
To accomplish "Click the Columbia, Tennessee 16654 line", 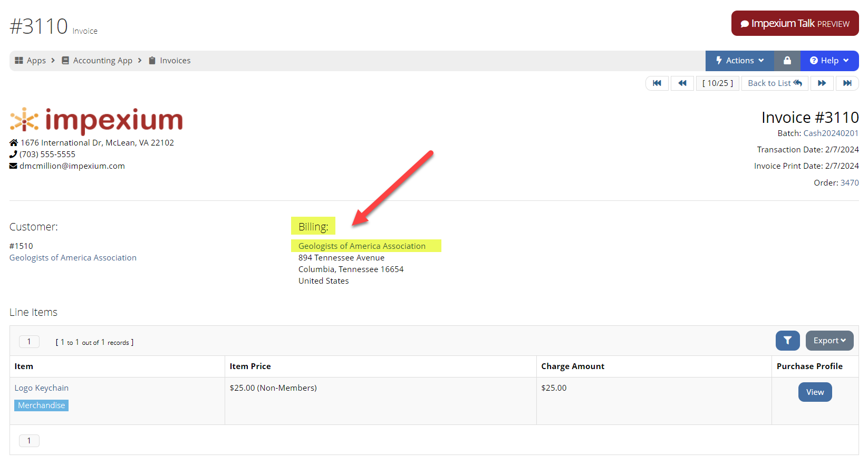I will (351, 269).
